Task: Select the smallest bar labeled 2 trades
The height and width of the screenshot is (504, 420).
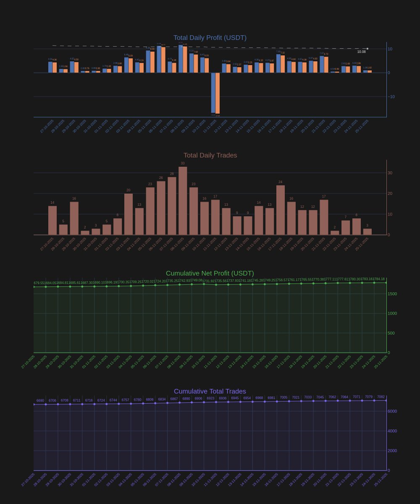Action: click(84, 232)
